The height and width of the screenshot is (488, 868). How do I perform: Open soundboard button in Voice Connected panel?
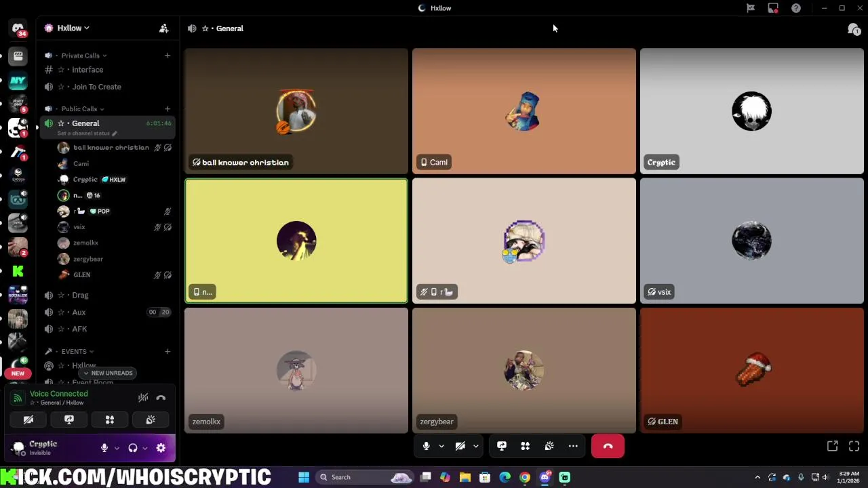[151, 420]
